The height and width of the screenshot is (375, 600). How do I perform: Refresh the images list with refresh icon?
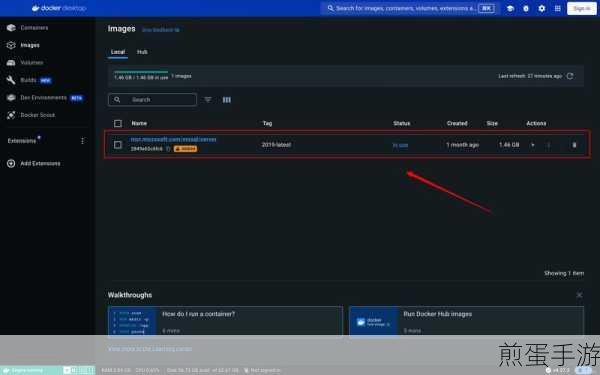point(570,76)
